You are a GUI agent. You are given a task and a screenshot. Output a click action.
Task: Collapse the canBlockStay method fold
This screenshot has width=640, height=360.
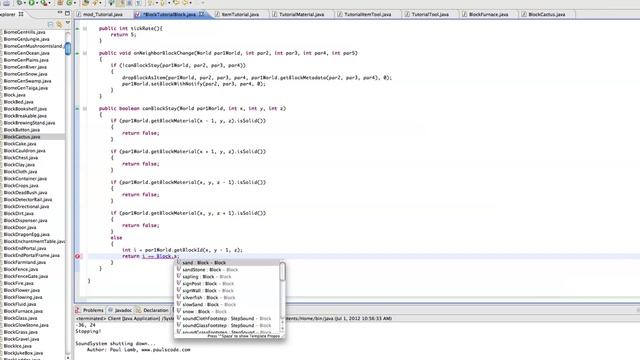[85, 109]
